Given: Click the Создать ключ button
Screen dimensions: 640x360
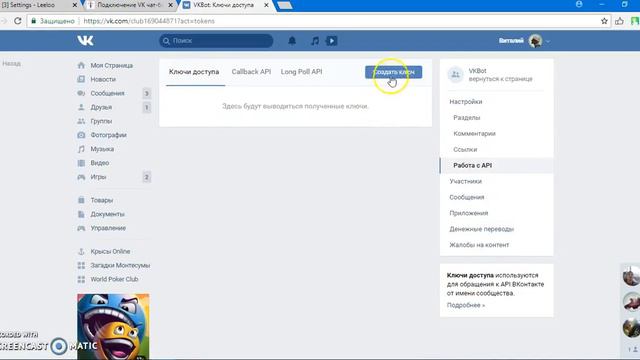Looking at the screenshot, I should coord(393,72).
